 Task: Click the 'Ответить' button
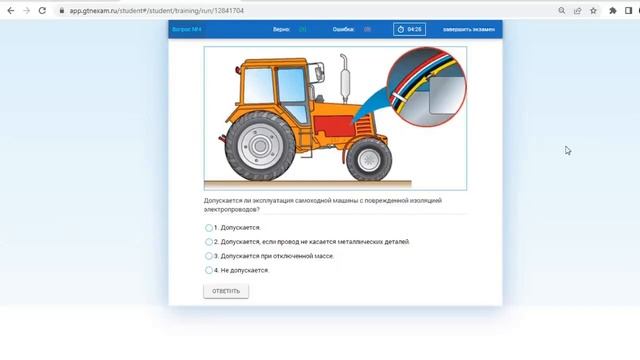coord(226,291)
